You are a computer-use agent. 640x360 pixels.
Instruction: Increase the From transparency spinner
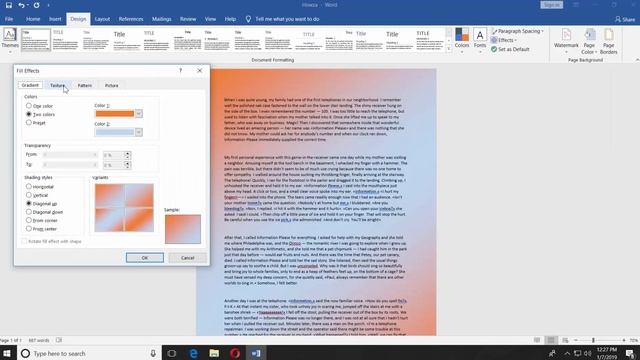click(127, 153)
